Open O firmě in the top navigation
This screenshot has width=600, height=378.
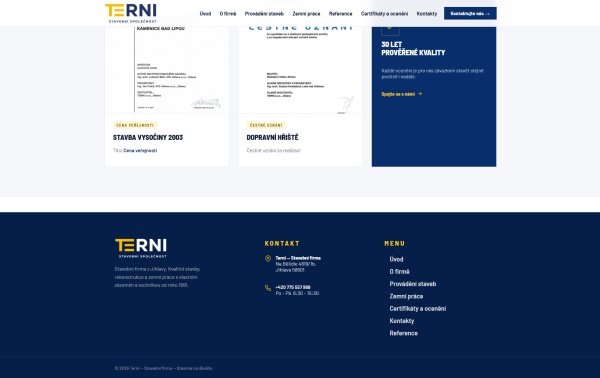pos(228,13)
